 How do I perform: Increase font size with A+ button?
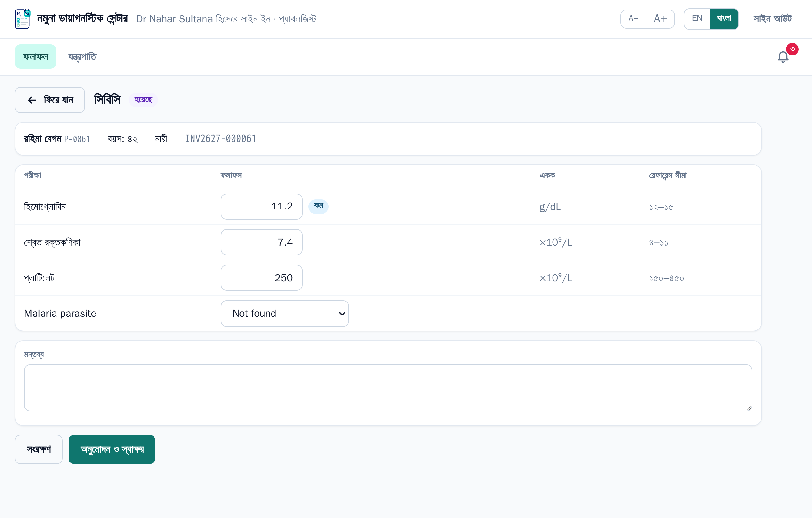click(660, 18)
